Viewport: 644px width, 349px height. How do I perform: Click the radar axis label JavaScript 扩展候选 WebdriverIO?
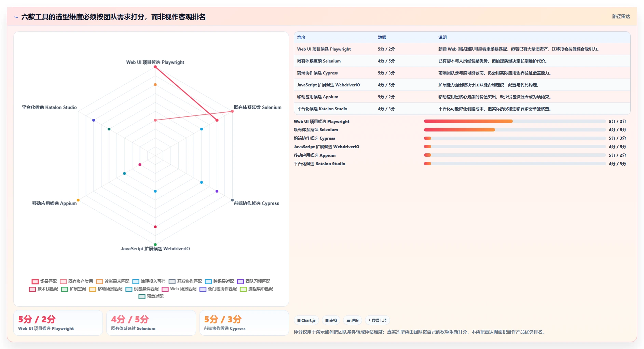[x=155, y=249]
